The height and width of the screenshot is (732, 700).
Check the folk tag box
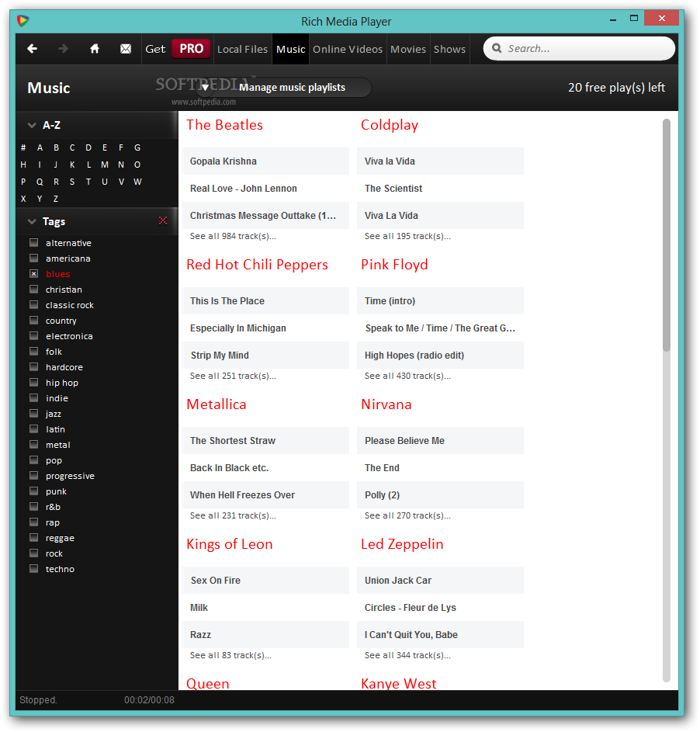click(x=33, y=352)
